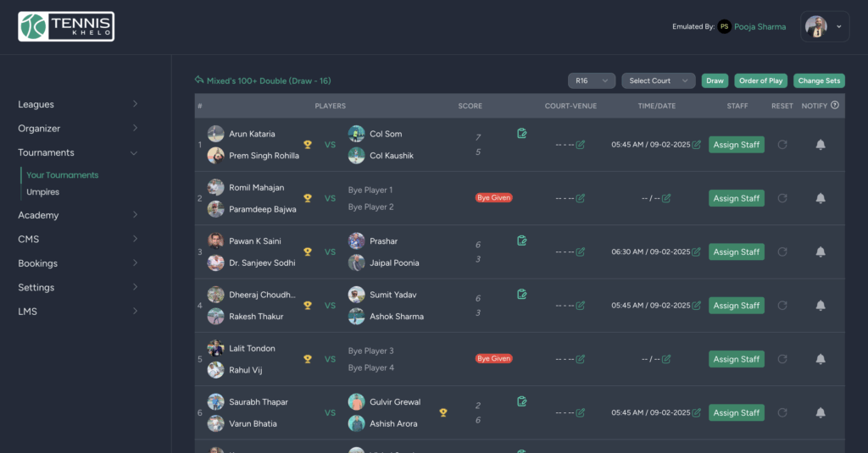Notify players of match 6 with bell
The image size is (868, 453).
(x=821, y=412)
